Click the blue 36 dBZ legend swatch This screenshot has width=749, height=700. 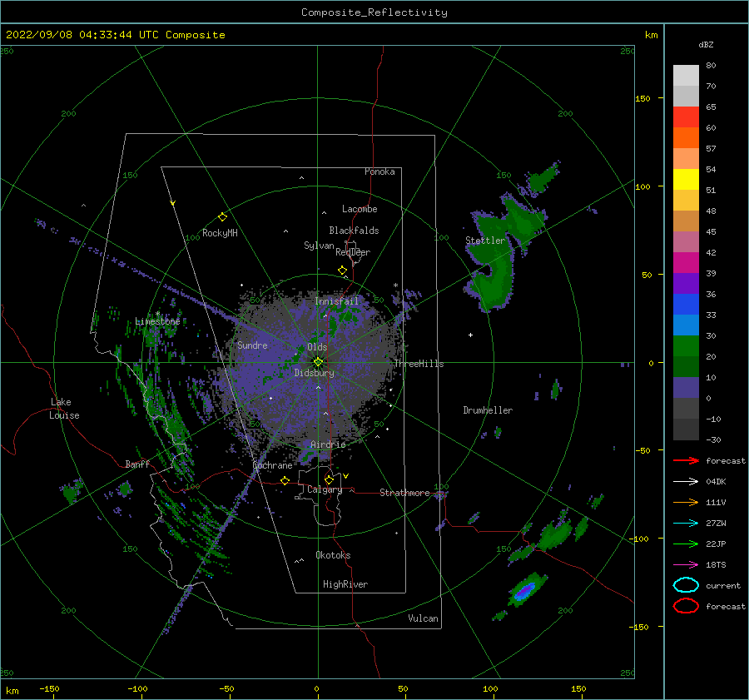(686, 304)
